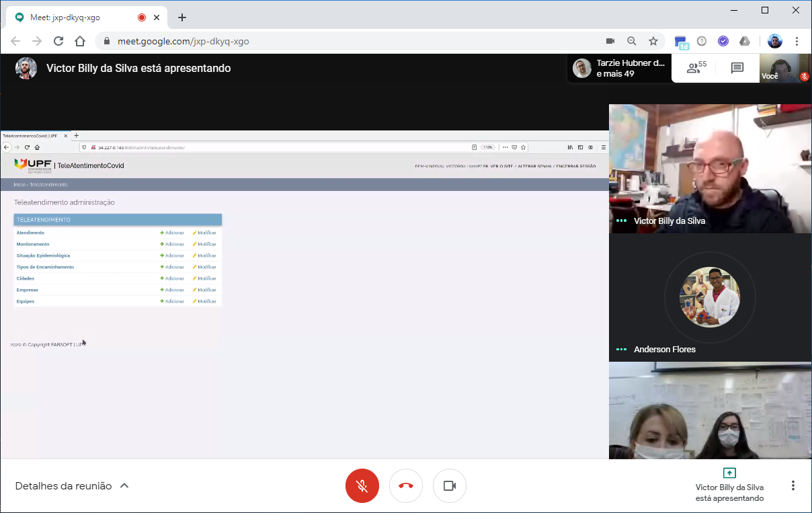Screen dimensions: 812x513
Task: Click the Situação Epidemiológica link
Action: pos(43,255)
